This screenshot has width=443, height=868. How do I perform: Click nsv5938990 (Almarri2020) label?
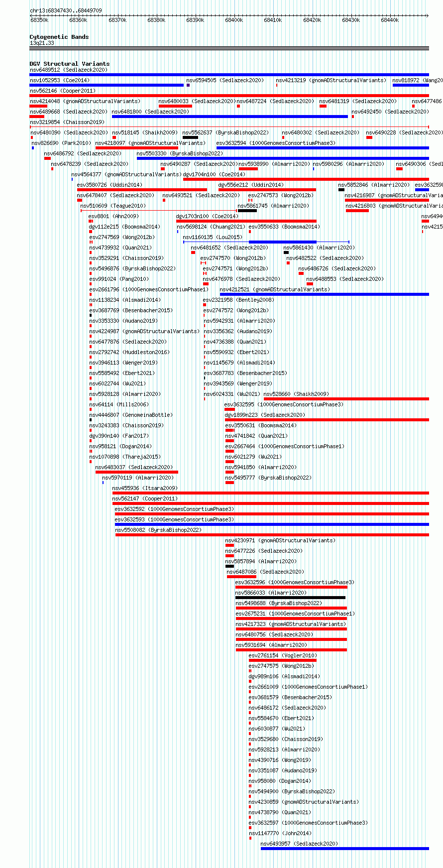[274, 164]
